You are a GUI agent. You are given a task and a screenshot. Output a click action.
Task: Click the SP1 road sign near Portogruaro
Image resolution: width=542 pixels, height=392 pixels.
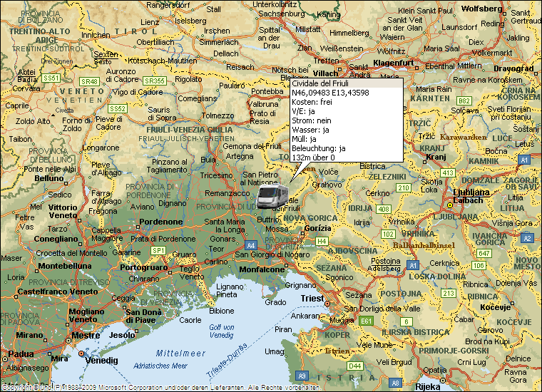(x=158, y=250)
